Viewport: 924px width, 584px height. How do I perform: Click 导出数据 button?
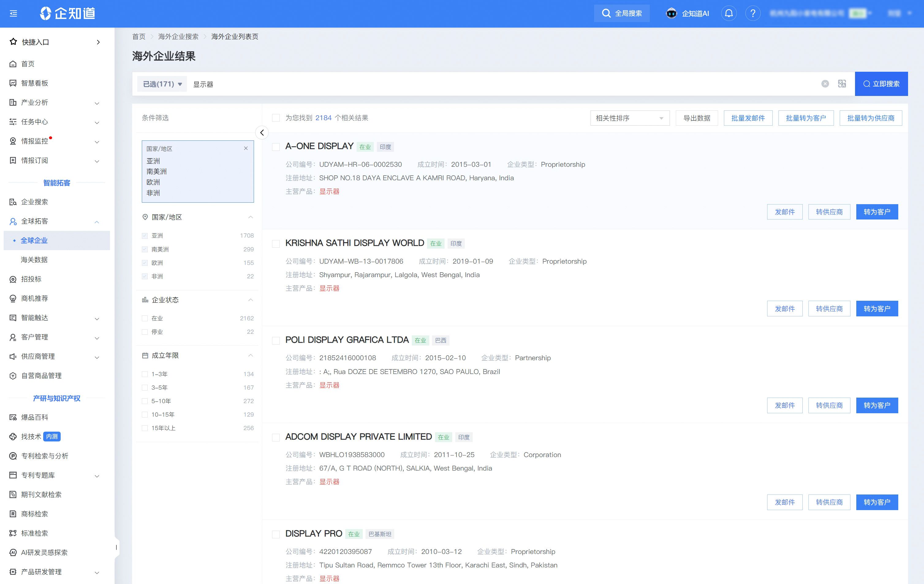tap(696, 118)
